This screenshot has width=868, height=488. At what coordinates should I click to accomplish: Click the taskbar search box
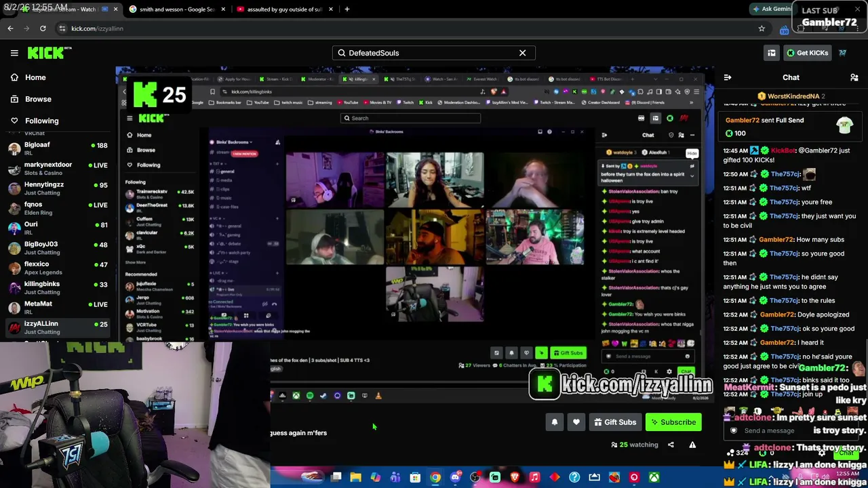pos(297,478)
